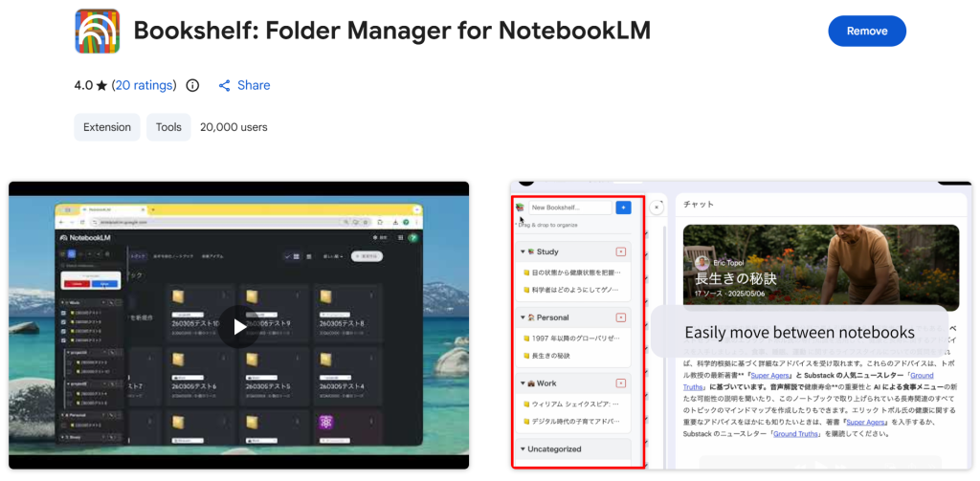Click the delete icon beside Personal
The width and height of the screenshot is (980, 481).
coord(621,317)
